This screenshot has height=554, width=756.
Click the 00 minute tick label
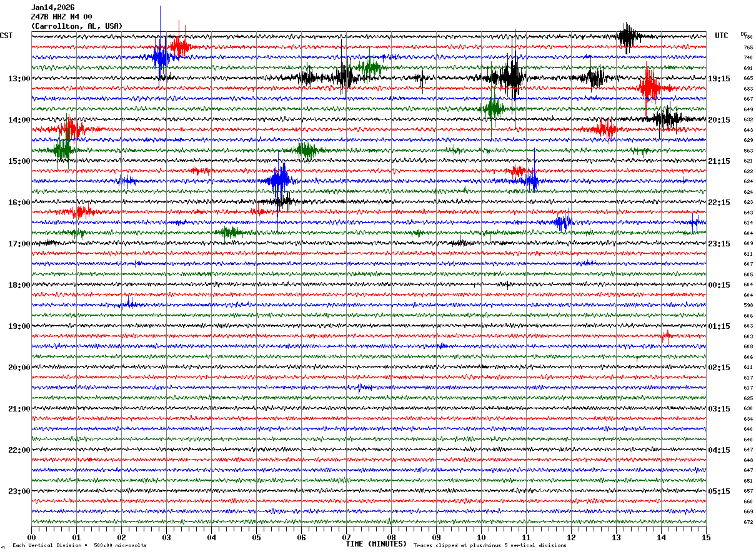[x=31, y=537]
